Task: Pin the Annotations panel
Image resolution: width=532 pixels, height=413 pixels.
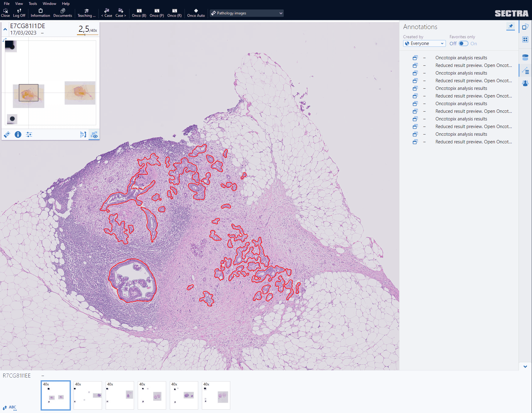Action: coord(511,27)
